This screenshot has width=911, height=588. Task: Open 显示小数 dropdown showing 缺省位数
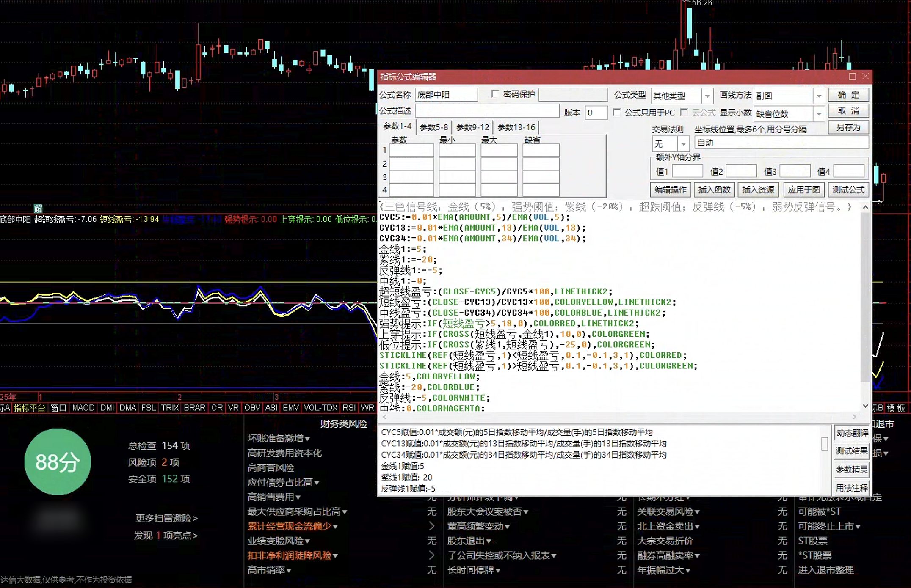pos(819,114)
